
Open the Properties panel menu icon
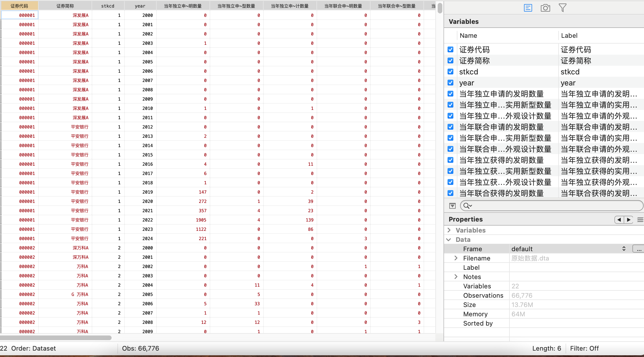pyautogui.click(x=640, y=219)
